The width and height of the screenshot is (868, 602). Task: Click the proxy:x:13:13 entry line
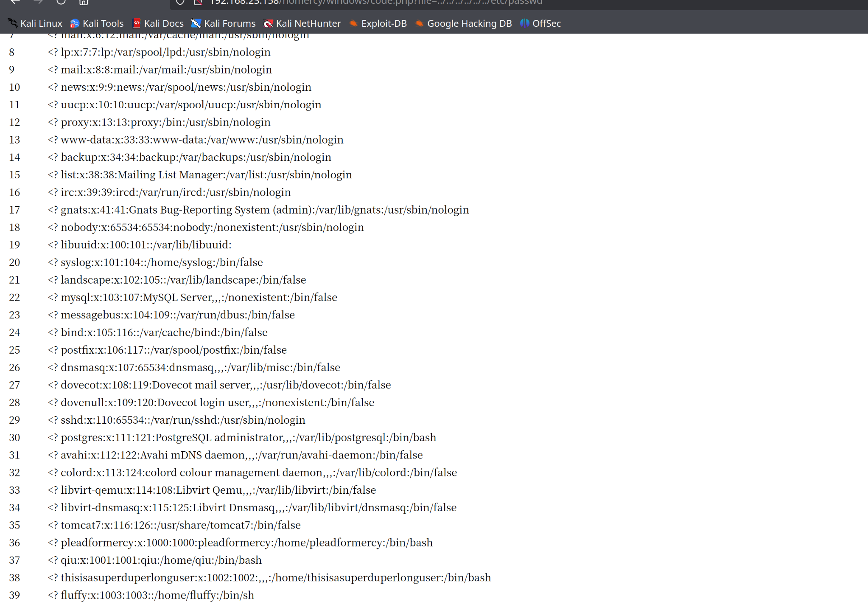[159, 122]
